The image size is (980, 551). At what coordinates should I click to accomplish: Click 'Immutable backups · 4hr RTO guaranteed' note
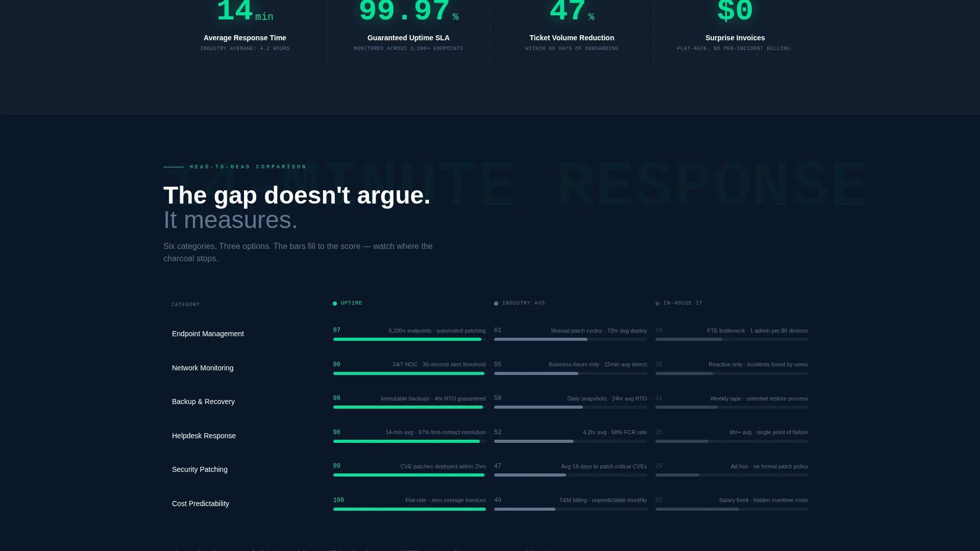[433, 398]
